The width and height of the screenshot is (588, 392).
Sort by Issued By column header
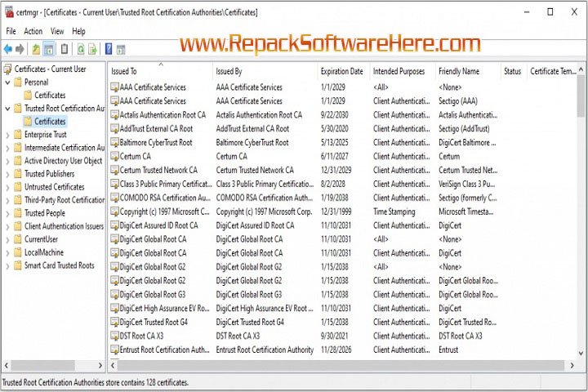[265, 71]
